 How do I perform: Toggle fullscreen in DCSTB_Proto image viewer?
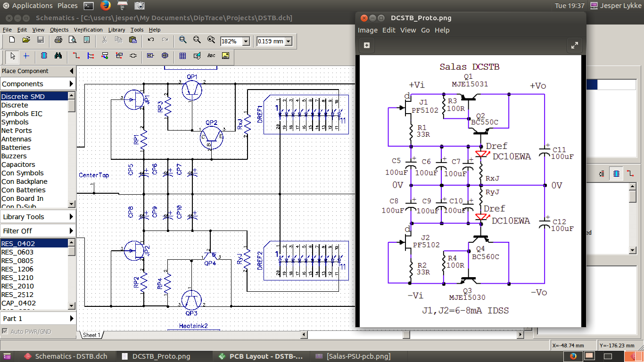click(x=574, y=45)
